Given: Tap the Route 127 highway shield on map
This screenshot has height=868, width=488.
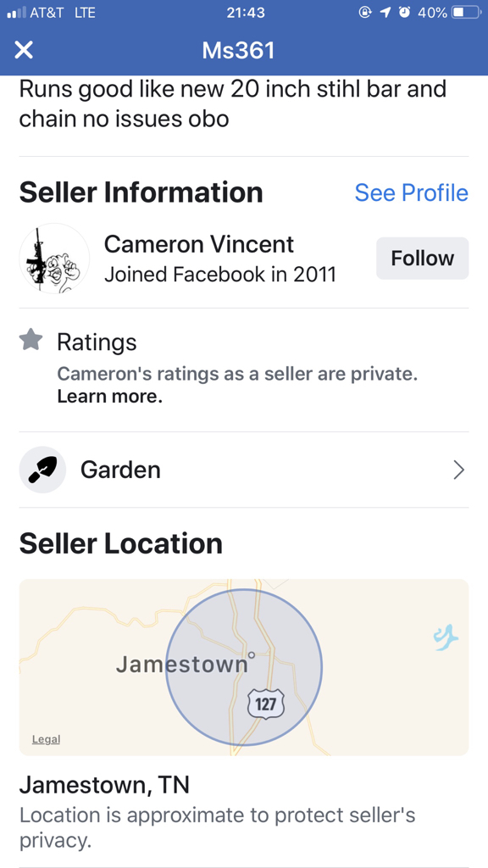Looking at the screenshot, I should click(265, 704).
